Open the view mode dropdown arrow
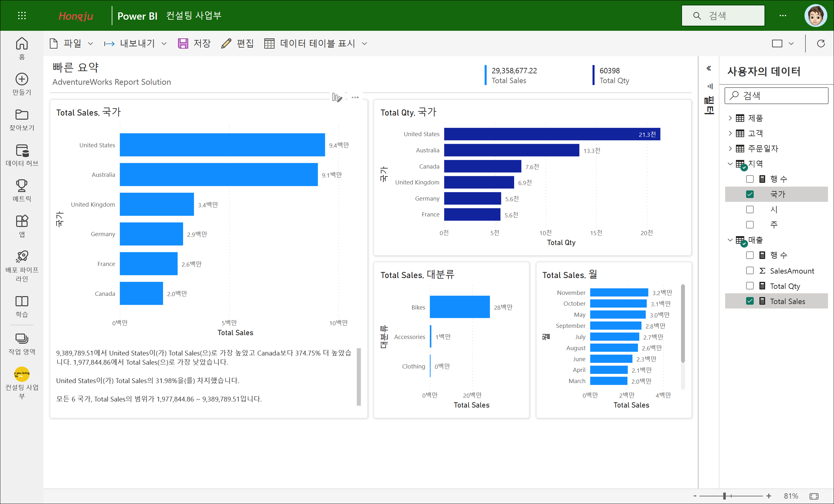834x504 pixels. click(791, 44)
